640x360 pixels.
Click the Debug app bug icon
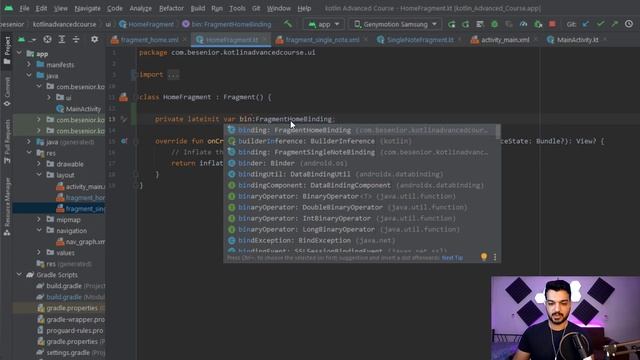pyautogui.click(x=494, y=24)
